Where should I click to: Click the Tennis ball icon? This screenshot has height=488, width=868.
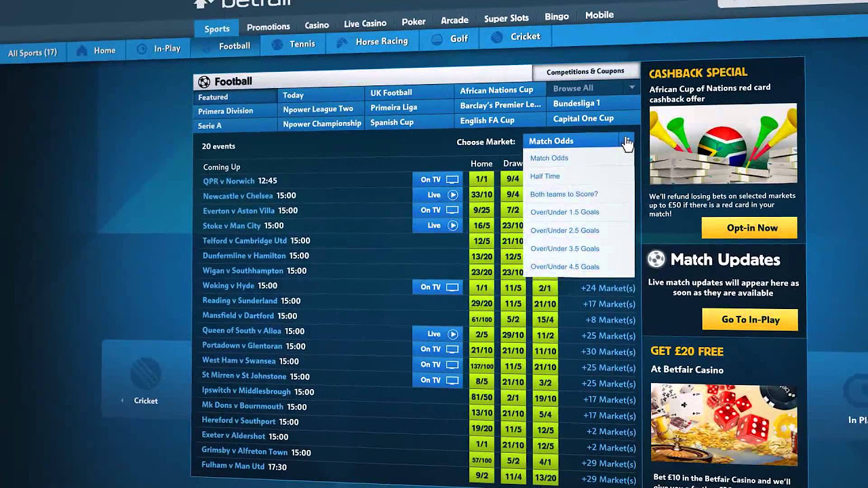click(x=277, y=44)
